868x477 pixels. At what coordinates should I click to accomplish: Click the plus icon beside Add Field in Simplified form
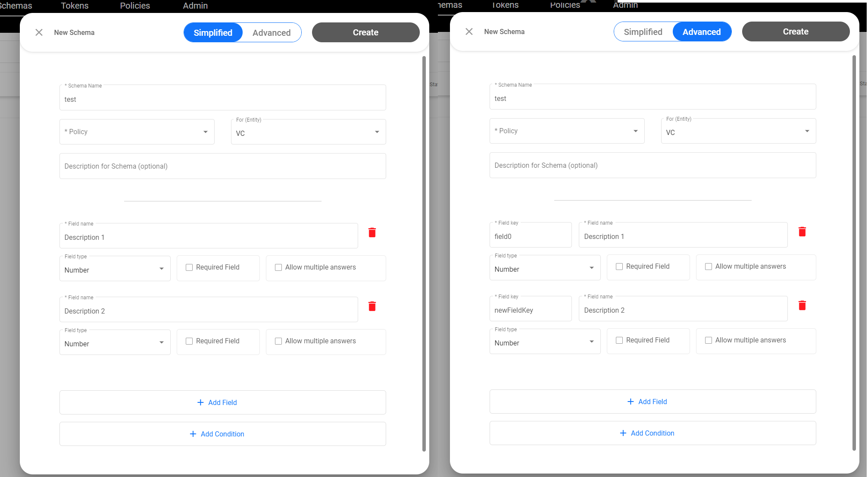(x=200, y=402)
